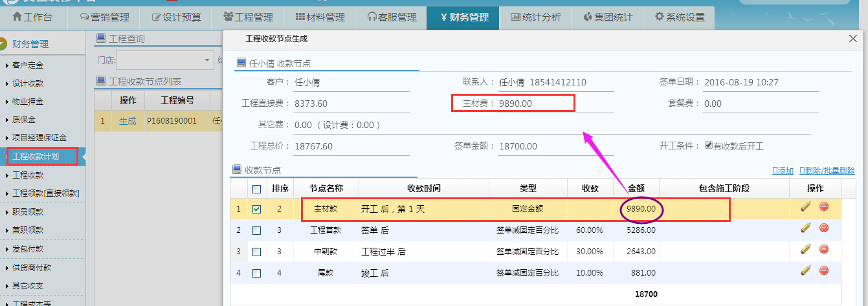
Task: Click the pencil icon for 尾款 row
Action: 805,270
